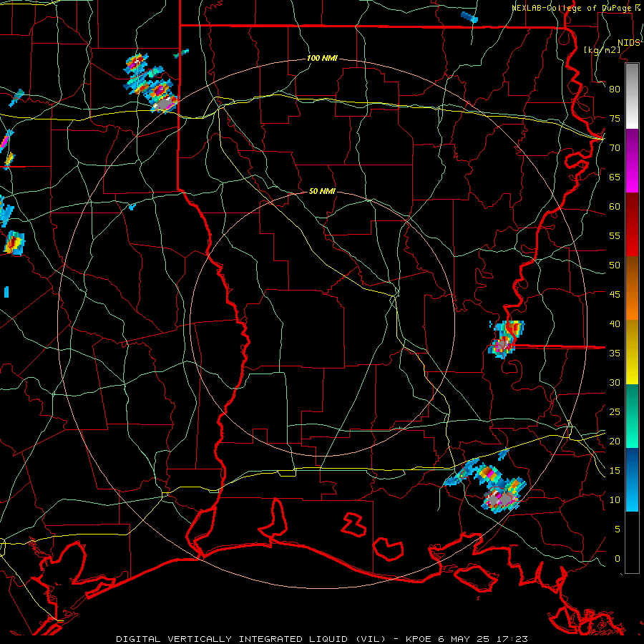The width and height of the screenshot is (644, 644).
Task: Click the "40" value on the scale
Action: pos(615,323)
